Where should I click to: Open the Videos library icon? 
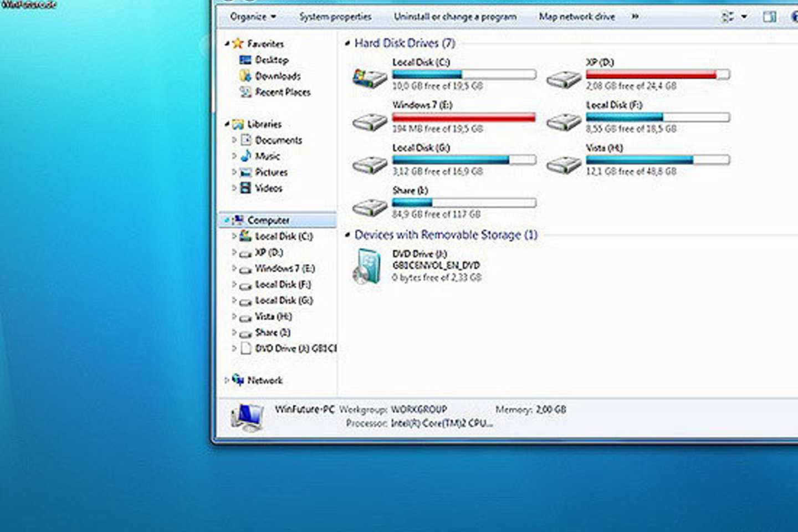(245, 188)
